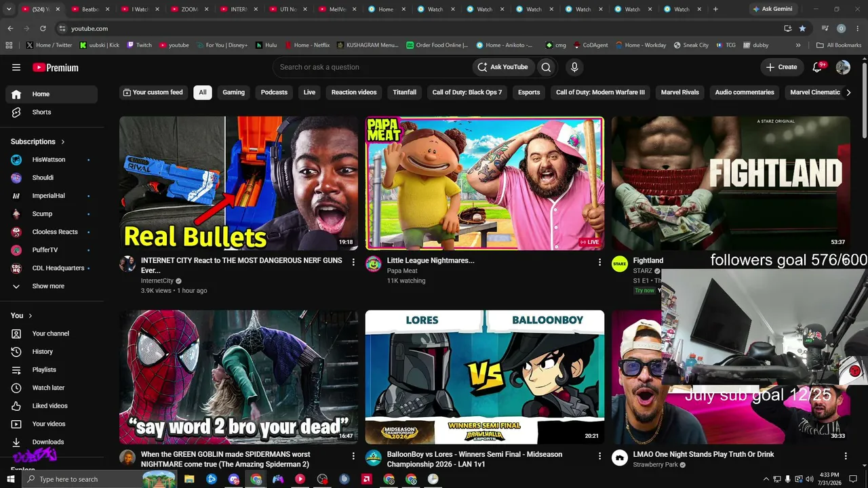Viewport: 868px width, 488px height.
Task: Open the Clooless Reacts subscription
Action: click(x=52, y=232)
